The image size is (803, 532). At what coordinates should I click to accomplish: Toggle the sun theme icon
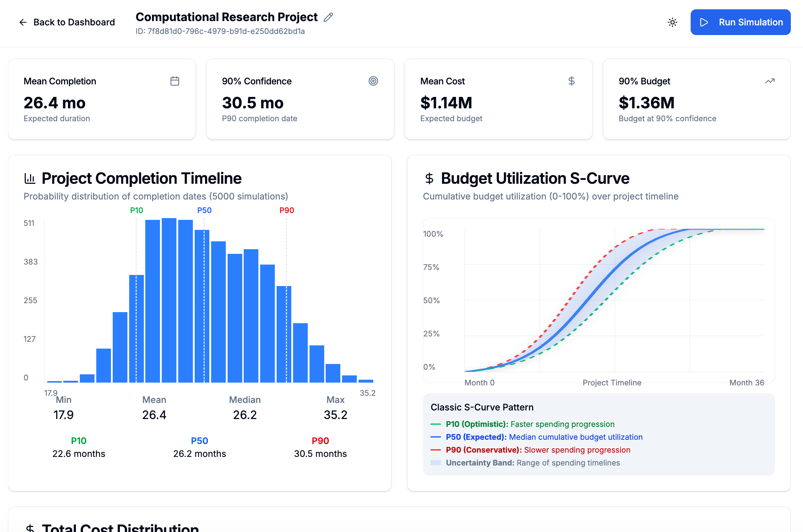[672, 23]
